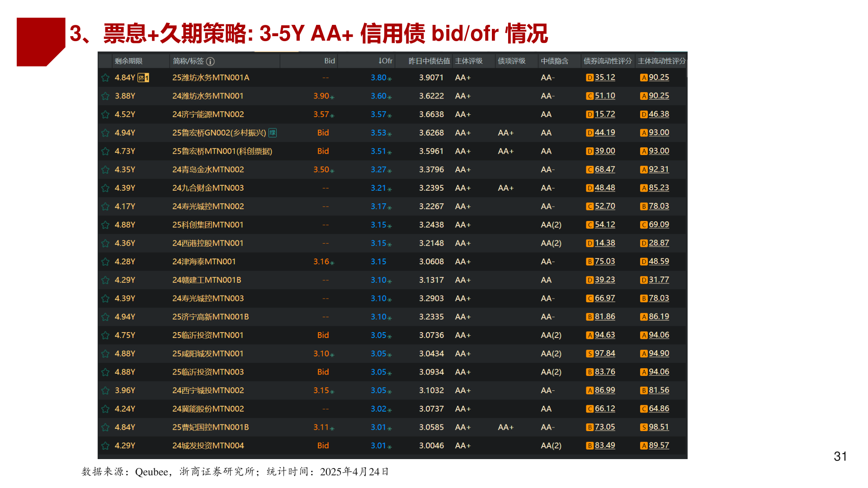Image resolution: width=868 pixels, height=488 pixels.
Task: Open liquidity score link 94.63
Action: (x=605, y=335)
